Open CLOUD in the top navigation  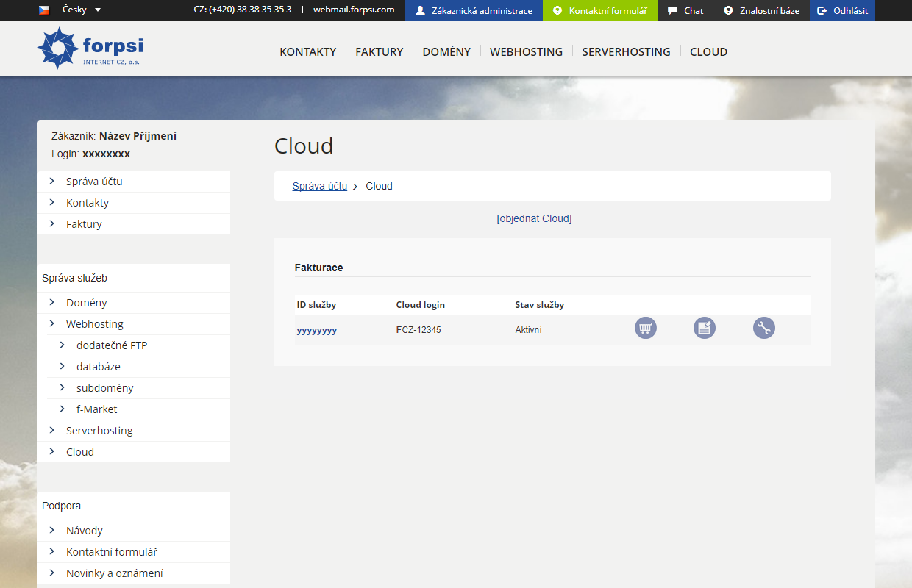click(708, 51)
